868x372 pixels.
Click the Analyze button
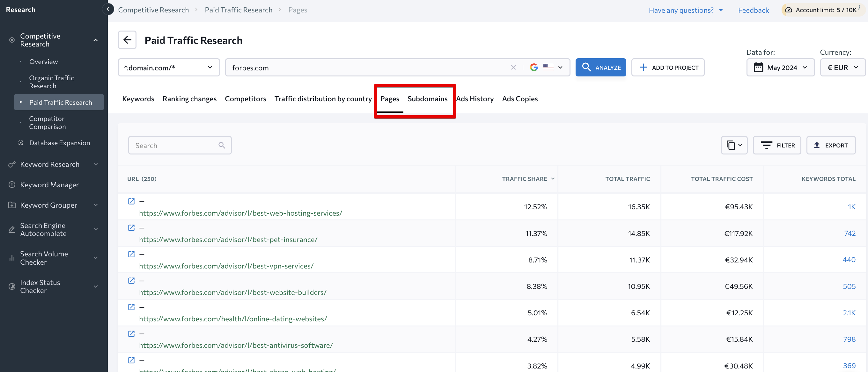click(x=600, y=67)
